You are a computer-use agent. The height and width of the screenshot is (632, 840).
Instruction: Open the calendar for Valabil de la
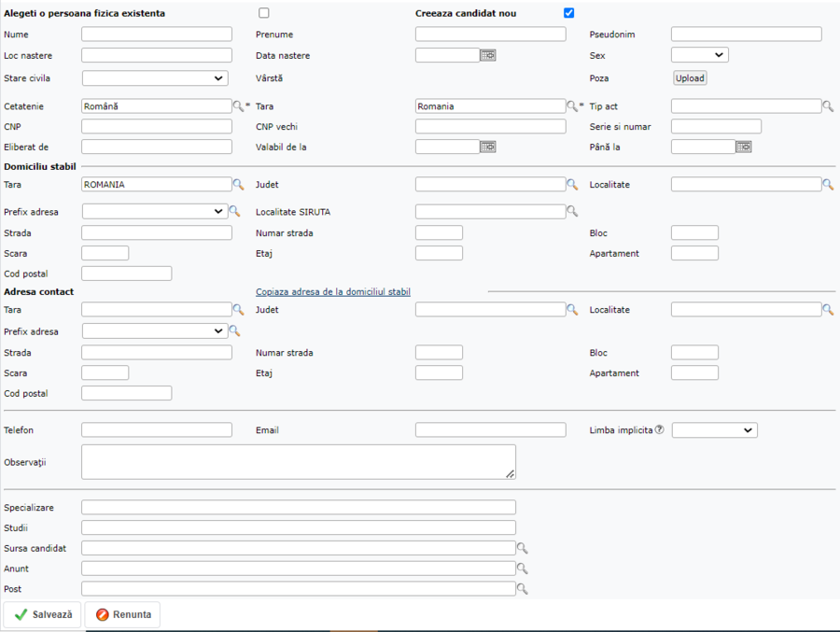pos(488,147)
